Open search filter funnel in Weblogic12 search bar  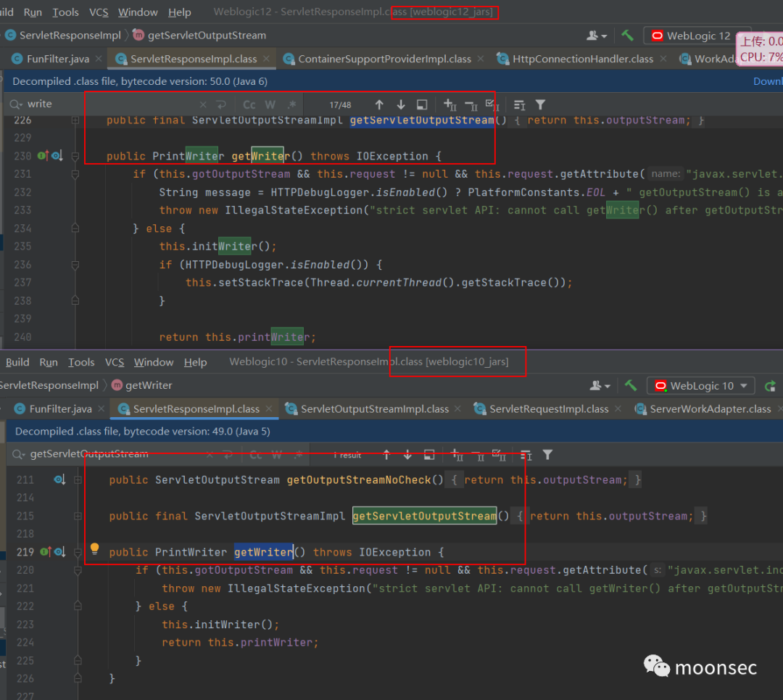(540, 104)
